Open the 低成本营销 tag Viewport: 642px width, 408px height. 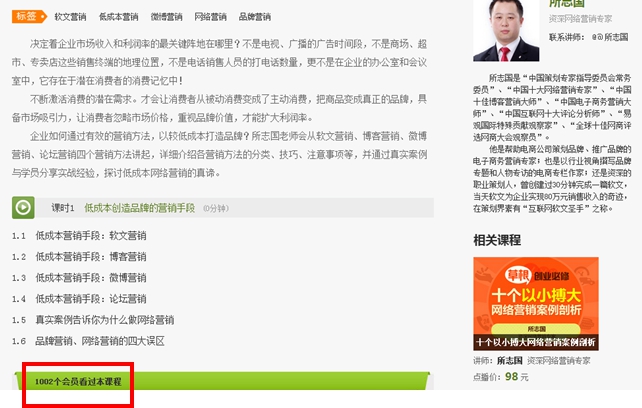[118, 17]
